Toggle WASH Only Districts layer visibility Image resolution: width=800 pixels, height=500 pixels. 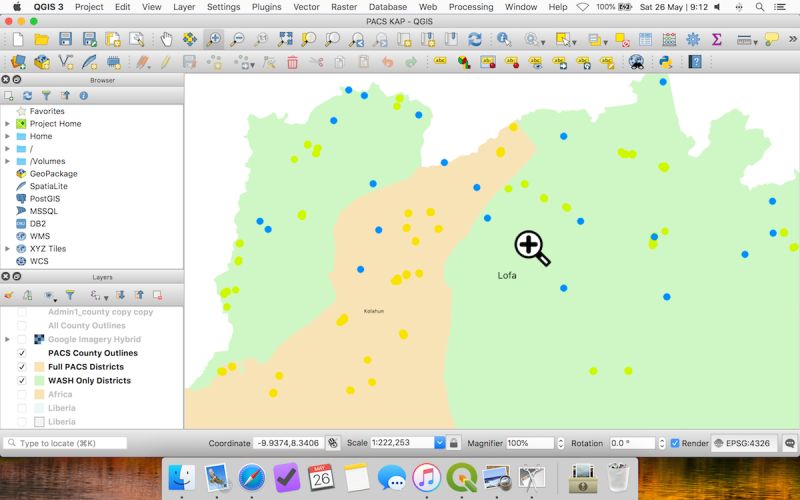click(21, 381)
